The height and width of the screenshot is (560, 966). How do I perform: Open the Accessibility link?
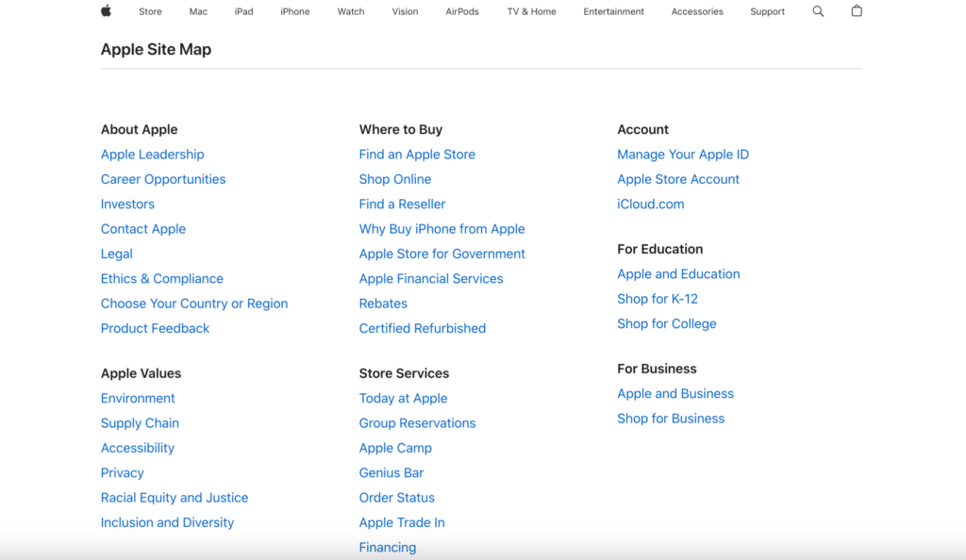[138, 448]
